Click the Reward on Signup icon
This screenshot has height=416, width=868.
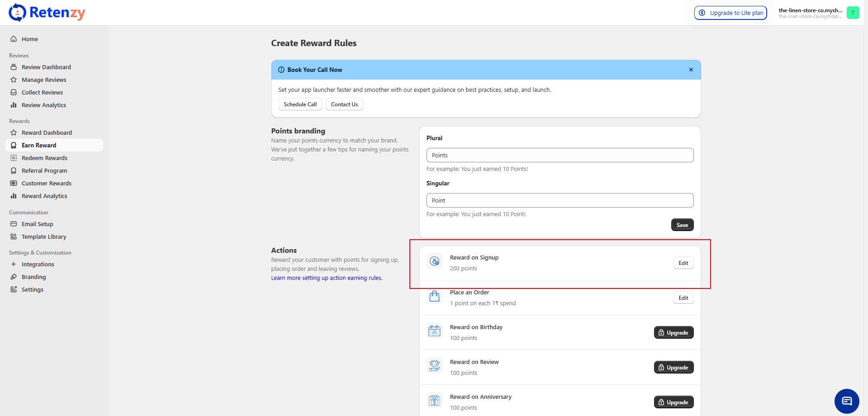[x=434, y=261]
